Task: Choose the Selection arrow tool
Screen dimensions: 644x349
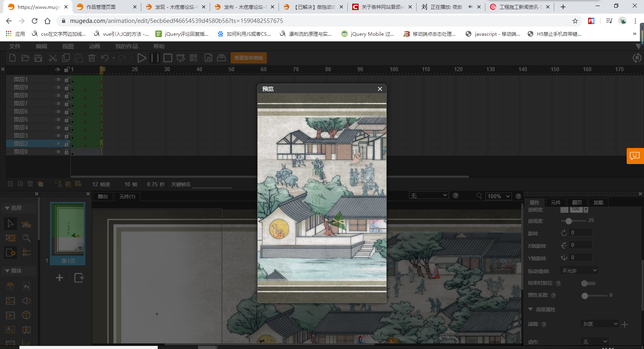Action: point(10,223)
